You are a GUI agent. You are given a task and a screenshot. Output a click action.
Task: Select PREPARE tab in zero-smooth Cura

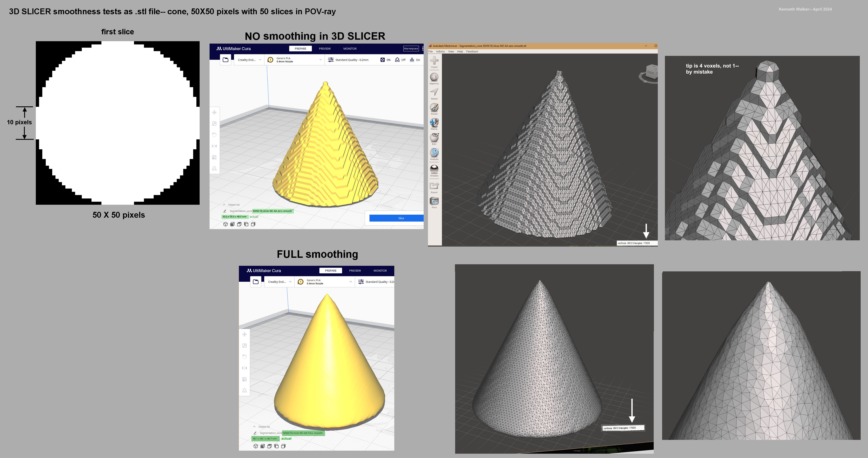301,49
